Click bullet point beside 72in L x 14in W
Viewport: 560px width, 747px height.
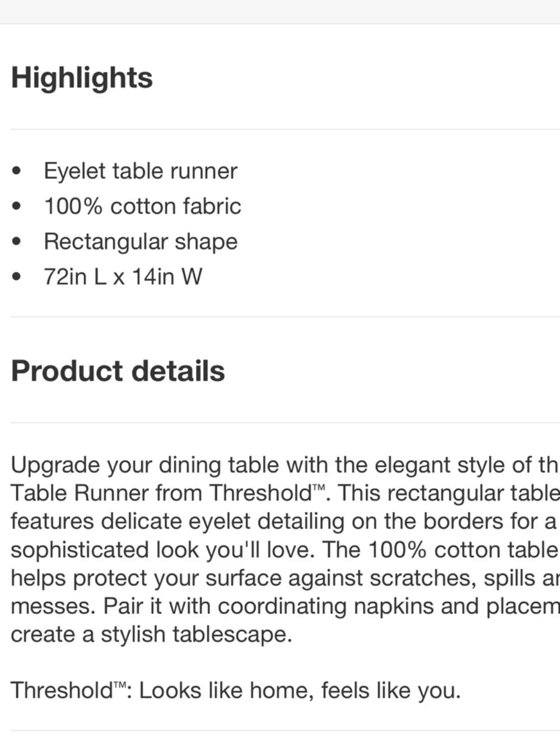click(17, 277)
